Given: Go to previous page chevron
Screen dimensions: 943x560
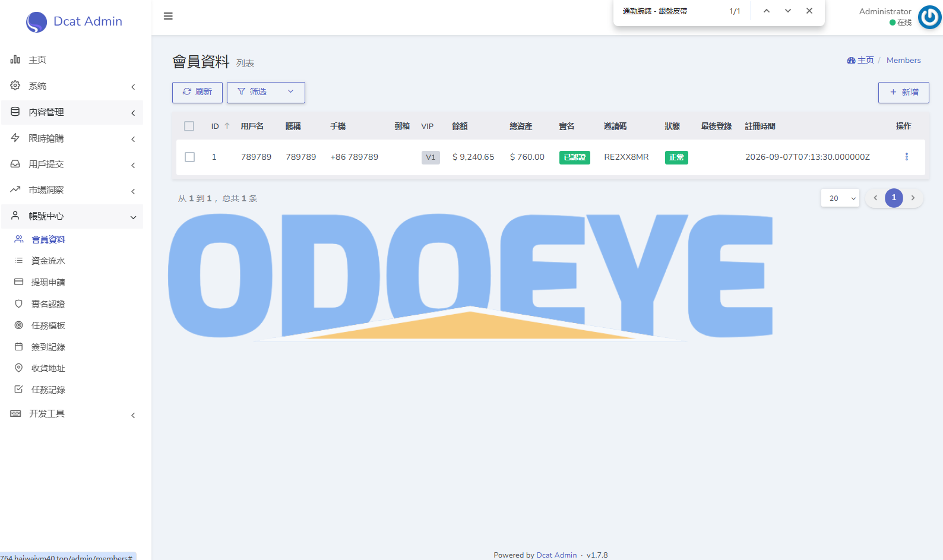Looking at the screenshot, I should click(x=875, y=198).
